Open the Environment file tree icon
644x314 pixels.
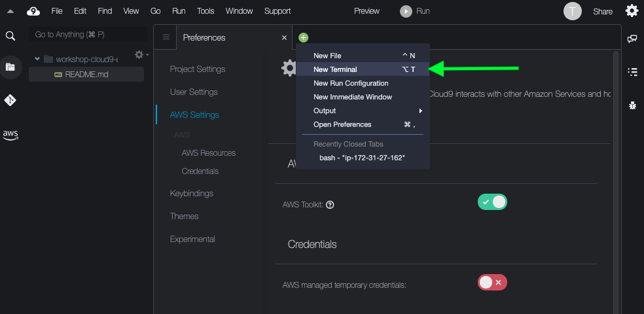[10, 67]
